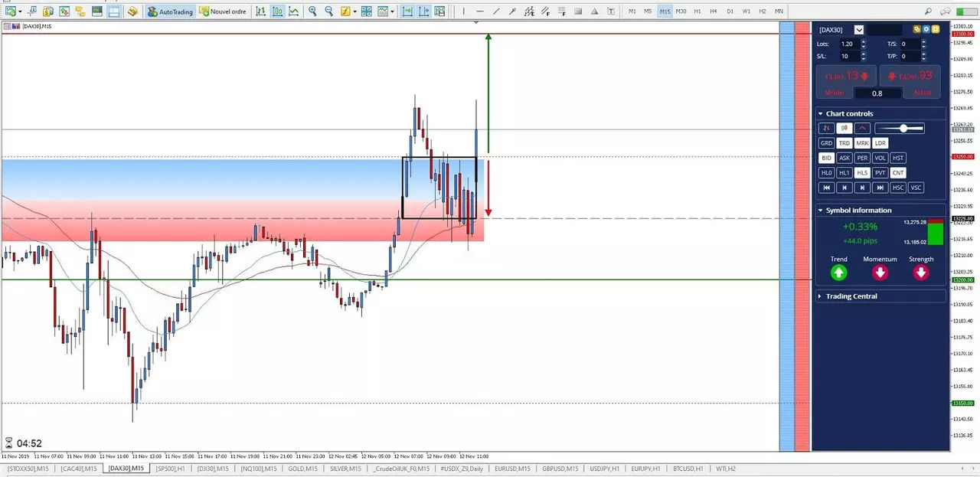Click the Navigator toolbar icon
Image resolution: width=980 pixels, height=477 pixels.
click(x=80, y=11)
